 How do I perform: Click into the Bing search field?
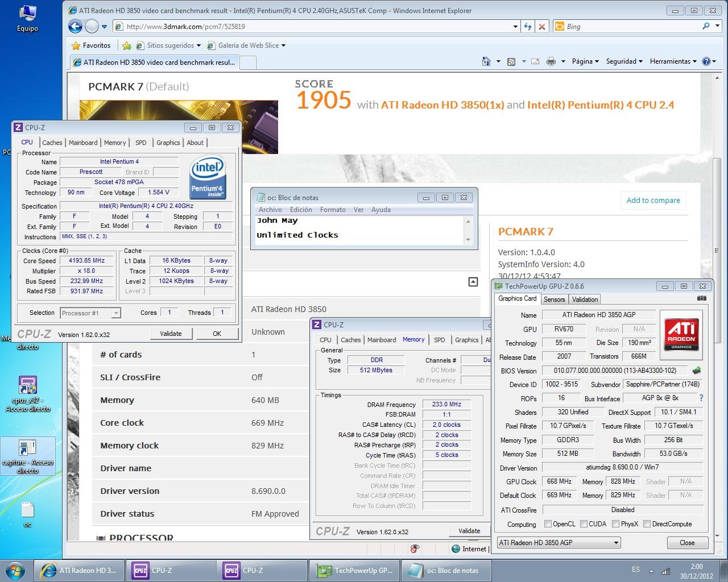tap(631, 26)
